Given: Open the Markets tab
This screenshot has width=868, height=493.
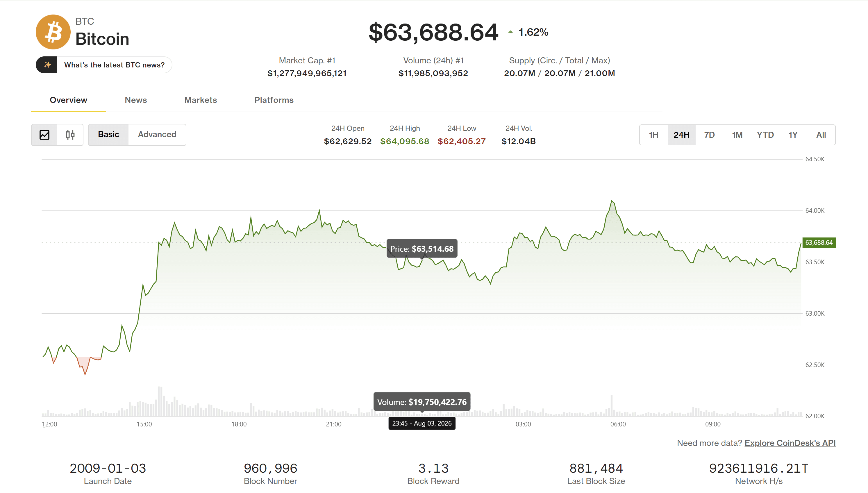Looking at the screenshot, I should click(x=200, y=100).
